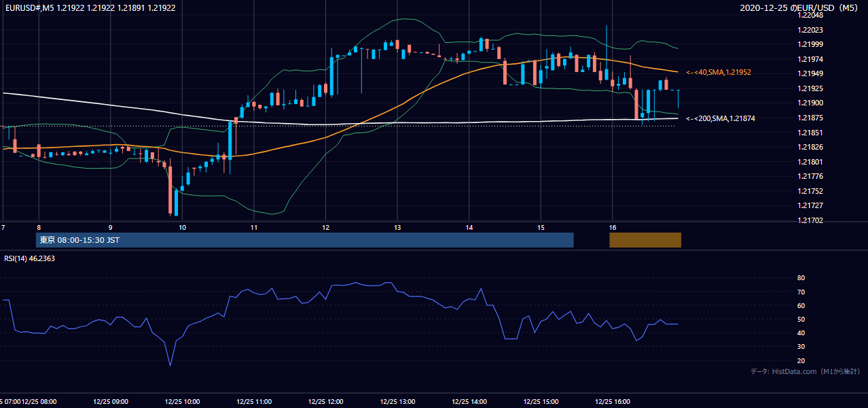Click hour marker 11 on chart axis

click(x=253, y=227)
